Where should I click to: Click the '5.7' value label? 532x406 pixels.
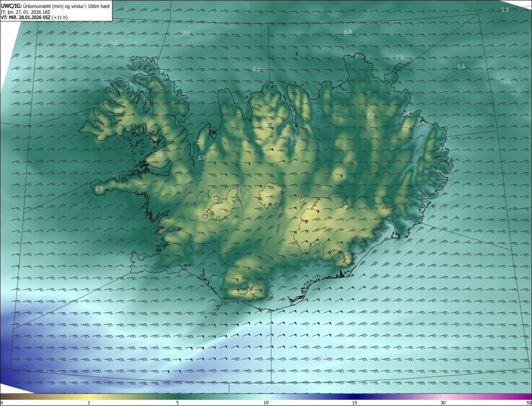[202, 158]
